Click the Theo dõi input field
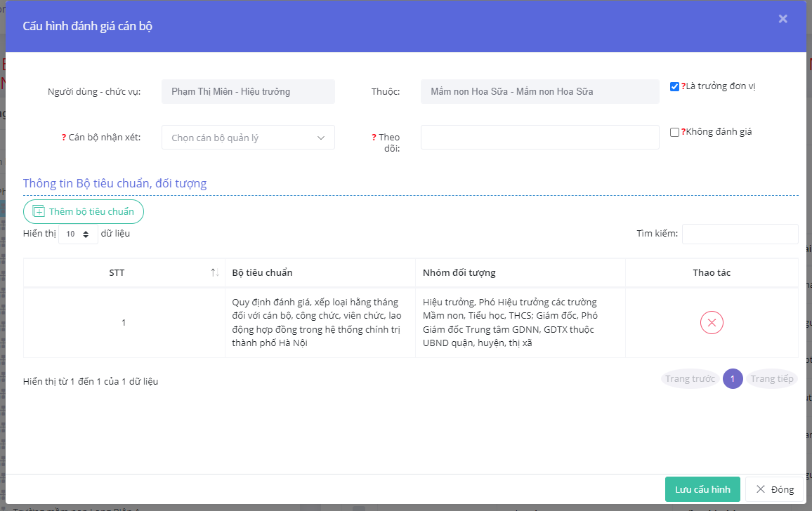Image resolution: width=812 pixels, height=511 pixels. click(539, 138)
